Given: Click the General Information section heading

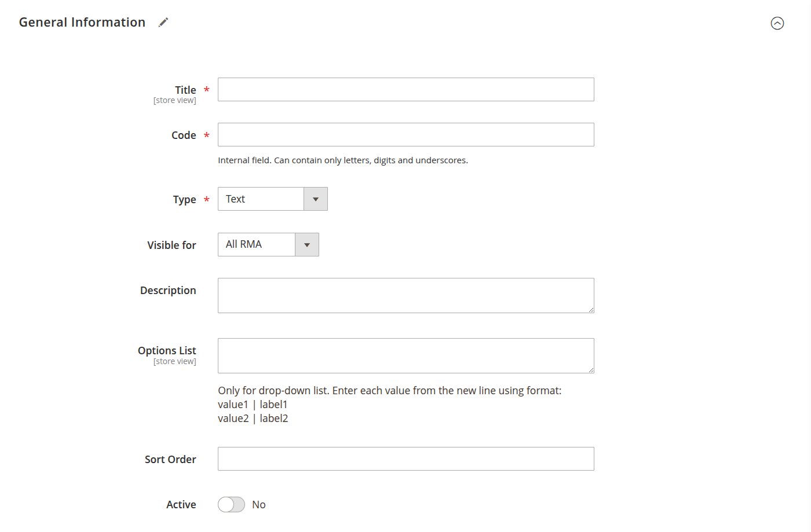Looking at the screenshot, I should 82,23.
